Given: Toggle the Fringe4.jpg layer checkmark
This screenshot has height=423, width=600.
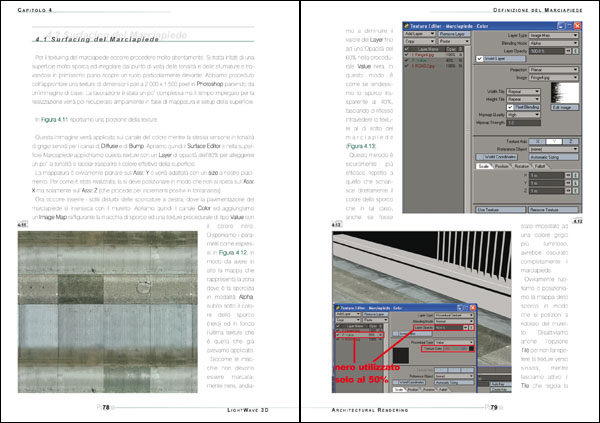Looking at the screenshot, I should coord(406,55).
